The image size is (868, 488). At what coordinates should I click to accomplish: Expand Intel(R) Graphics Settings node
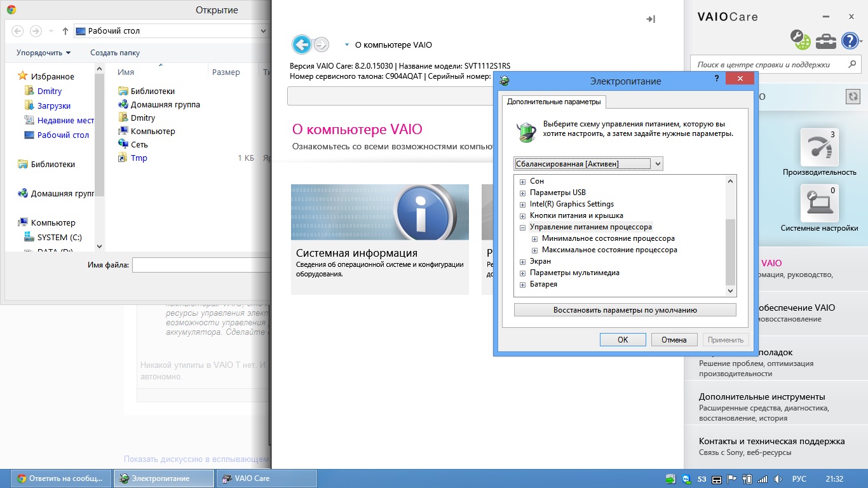pos(523,204)
